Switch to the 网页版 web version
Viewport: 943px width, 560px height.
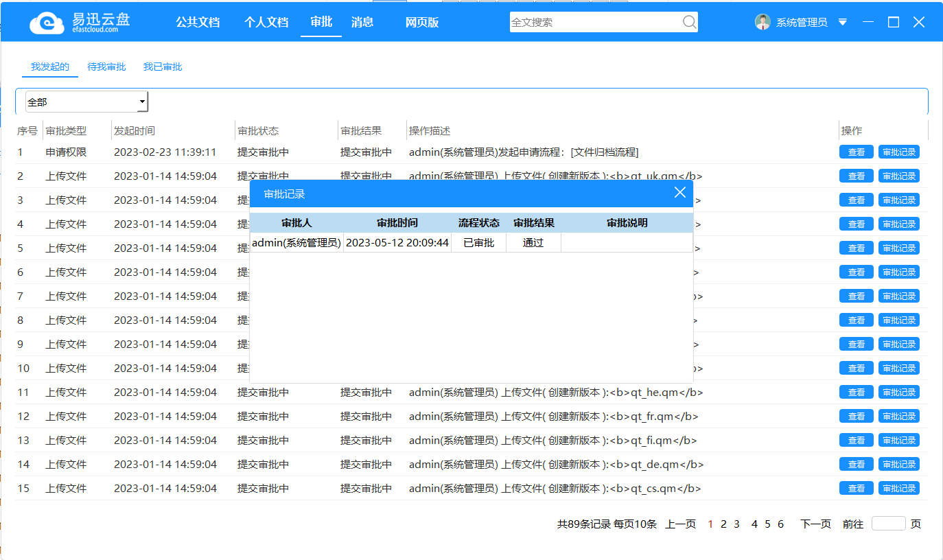(x=421, y=22)
